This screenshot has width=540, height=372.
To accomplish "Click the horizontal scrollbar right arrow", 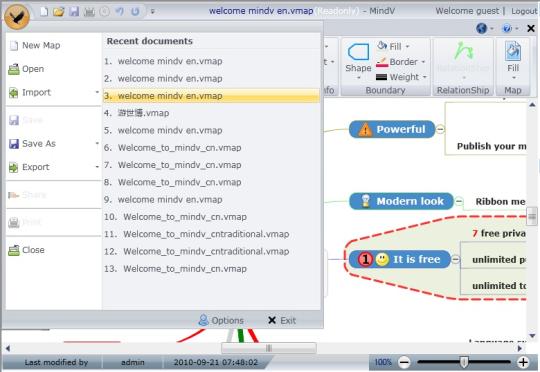I will [520, 348].
